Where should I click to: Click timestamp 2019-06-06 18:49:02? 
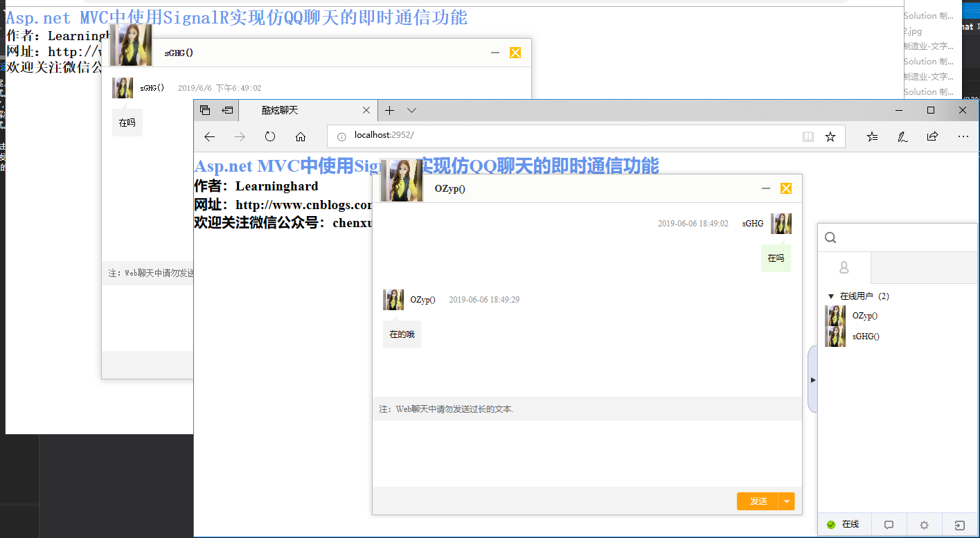(x=693, y=224)
